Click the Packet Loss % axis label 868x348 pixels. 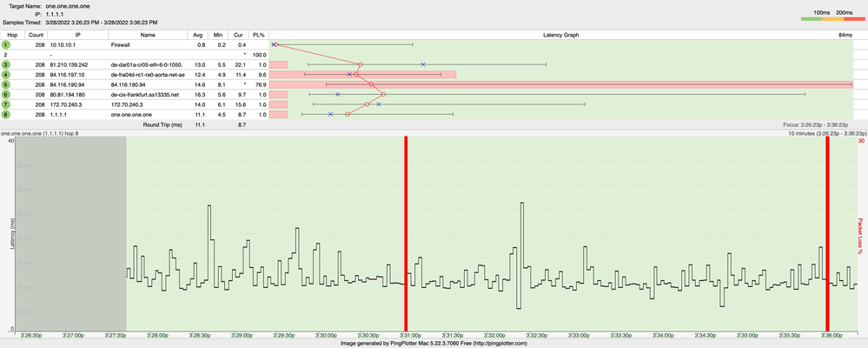click(x=861, y=236)
